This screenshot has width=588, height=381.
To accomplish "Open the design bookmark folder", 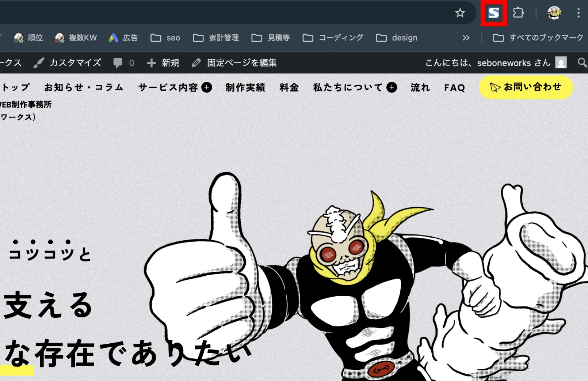I will pyautogui.click(x=397, y=38).
